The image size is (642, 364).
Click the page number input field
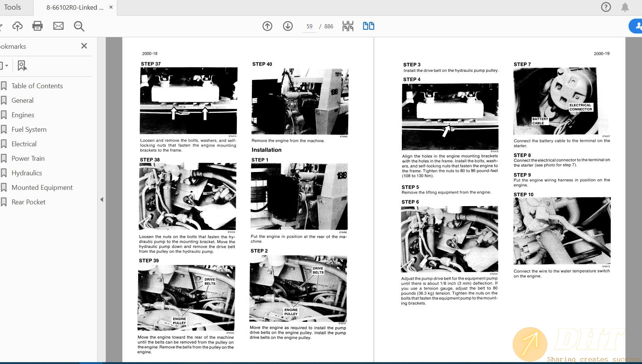pyautogui.click(x=309, y=26)
